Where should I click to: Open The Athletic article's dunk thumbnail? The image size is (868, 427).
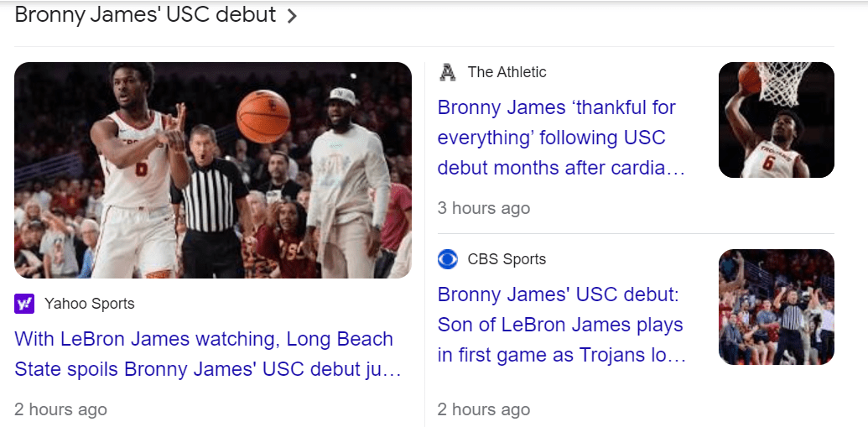[x=776, y=120]
